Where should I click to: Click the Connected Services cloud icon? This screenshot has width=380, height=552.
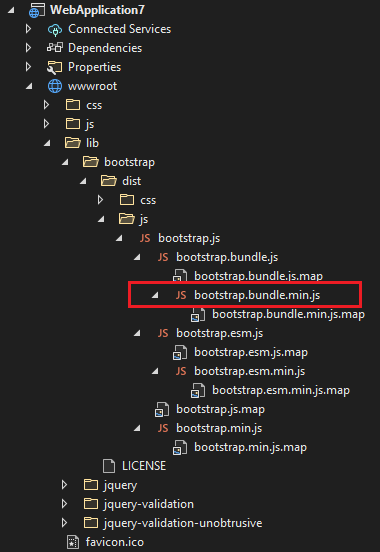tap(55, 30)
